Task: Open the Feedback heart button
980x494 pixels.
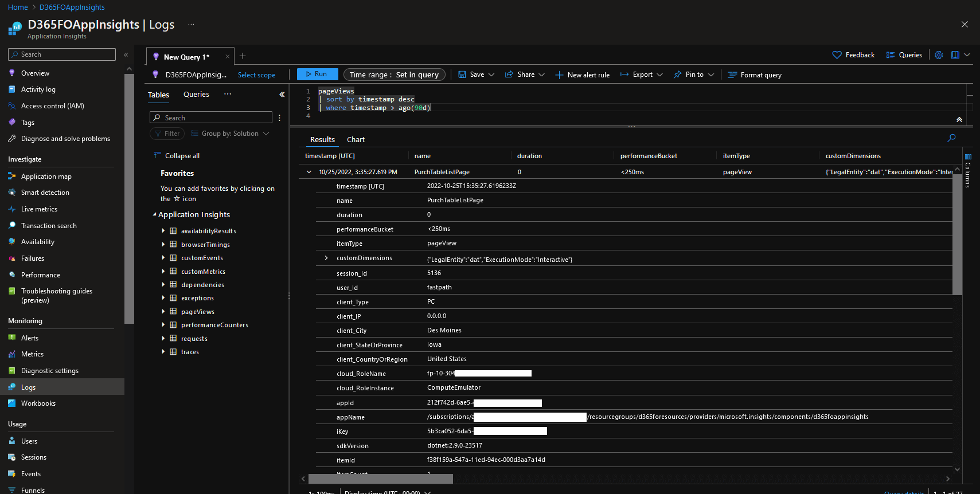Action: 853,55
